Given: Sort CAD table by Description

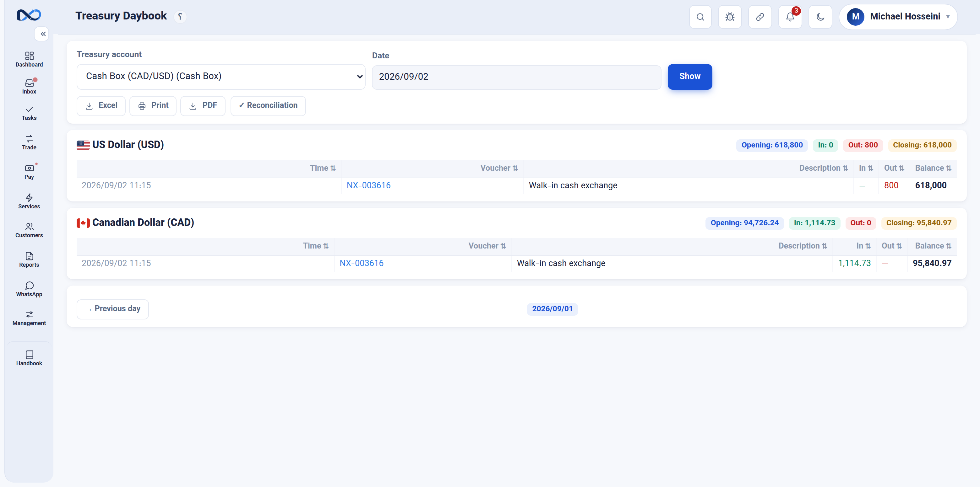Looking at the screenshot, I should (x=803, y=246).
